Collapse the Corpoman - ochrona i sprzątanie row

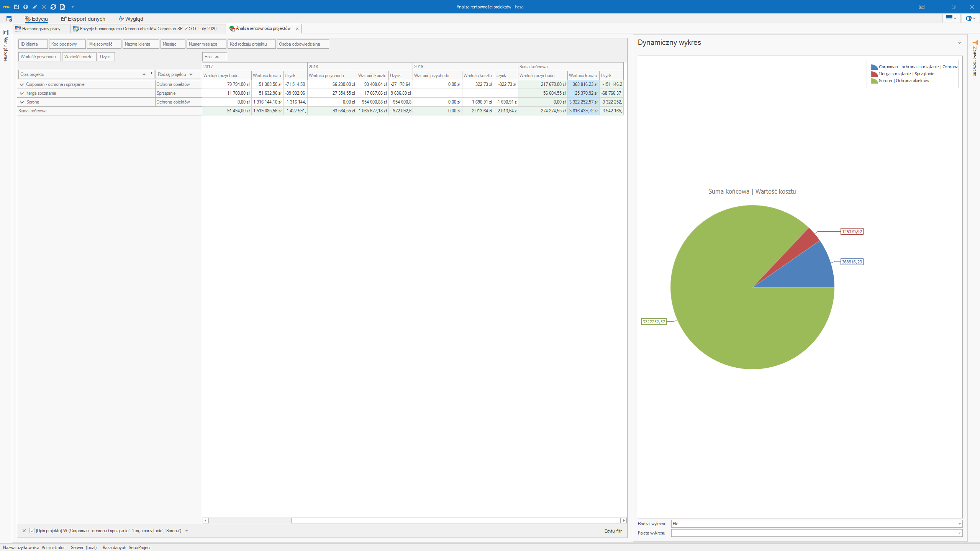click(x=22, y=84)
